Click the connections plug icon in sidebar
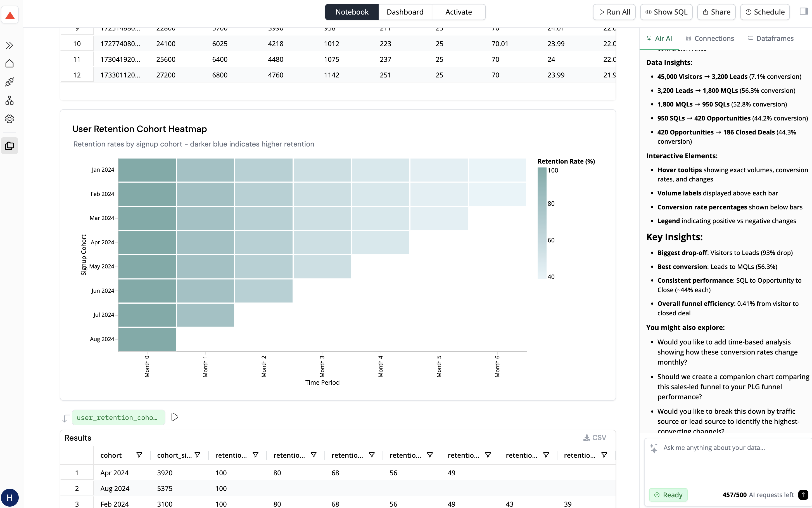Image resolution: width=812 pixels, height=508 pixels. [x=10, y=82]
